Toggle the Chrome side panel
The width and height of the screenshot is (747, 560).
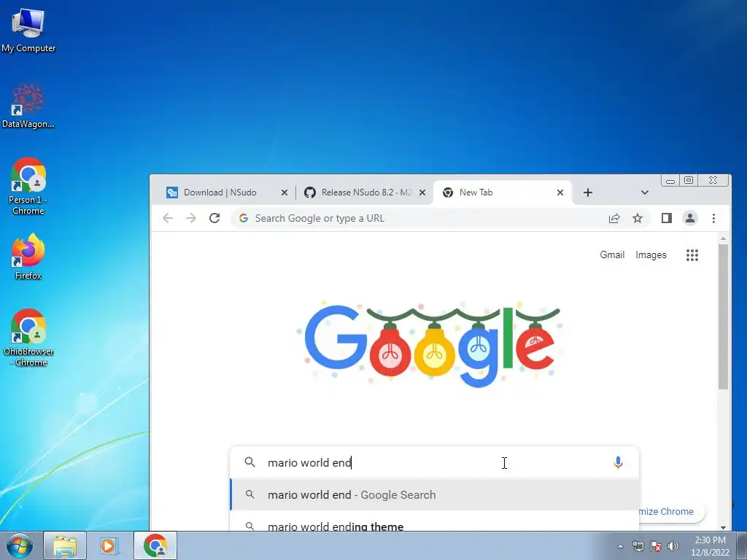(x=667, y=218)
